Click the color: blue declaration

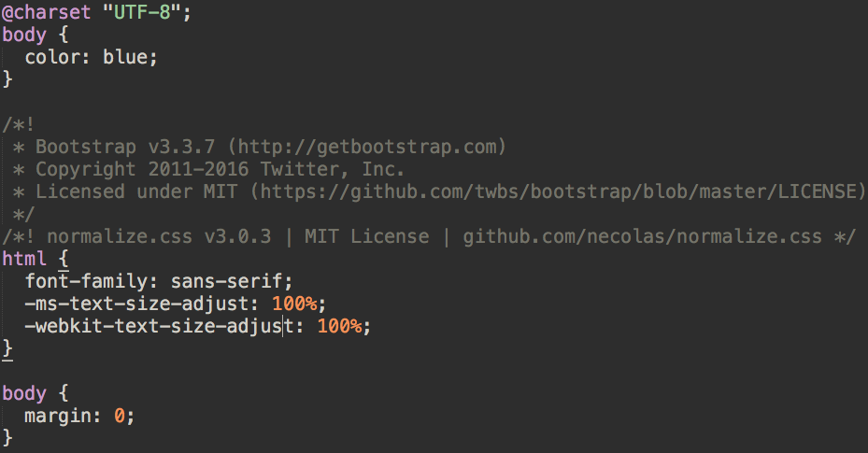(x=92, y=57)
